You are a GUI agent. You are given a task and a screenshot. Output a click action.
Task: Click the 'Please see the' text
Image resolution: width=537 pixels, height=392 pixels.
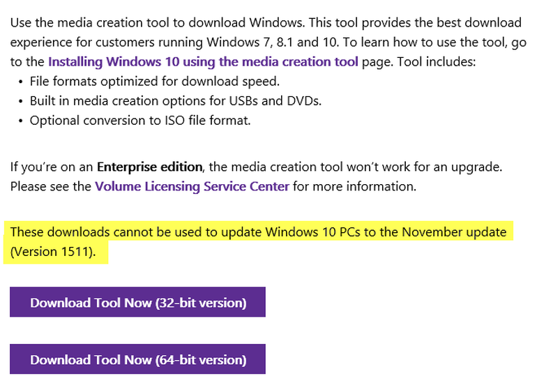click(x=51, y=186)
